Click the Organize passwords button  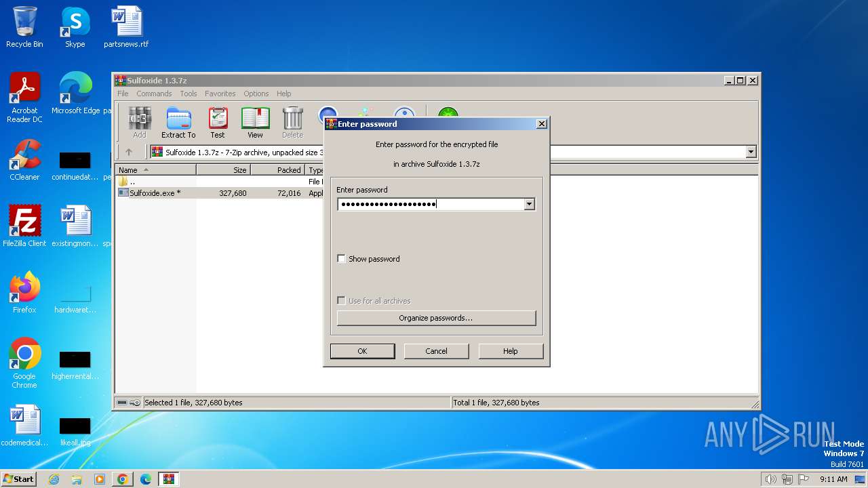pos(436,318)
